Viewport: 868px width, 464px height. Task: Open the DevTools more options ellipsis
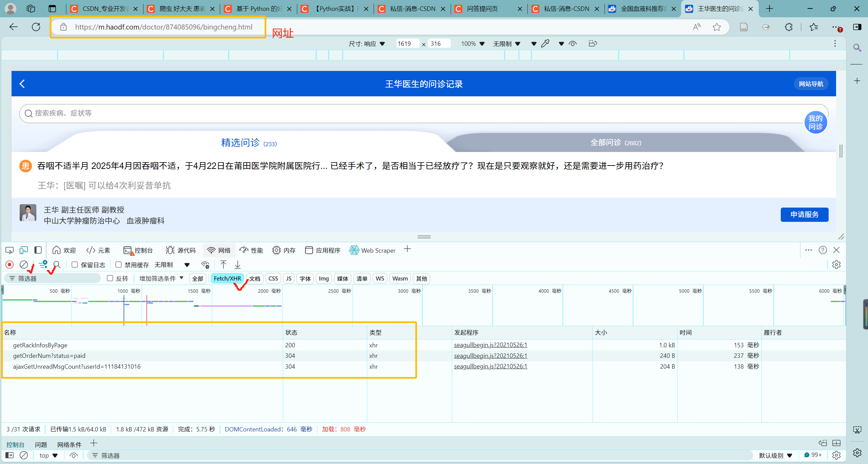pos(809,250)
